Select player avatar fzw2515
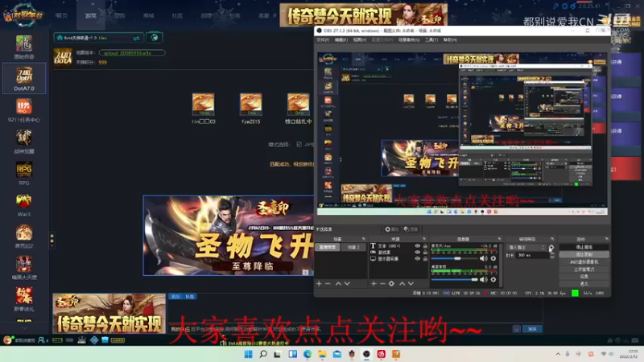The image size is (644, 362). click(251, 104)
